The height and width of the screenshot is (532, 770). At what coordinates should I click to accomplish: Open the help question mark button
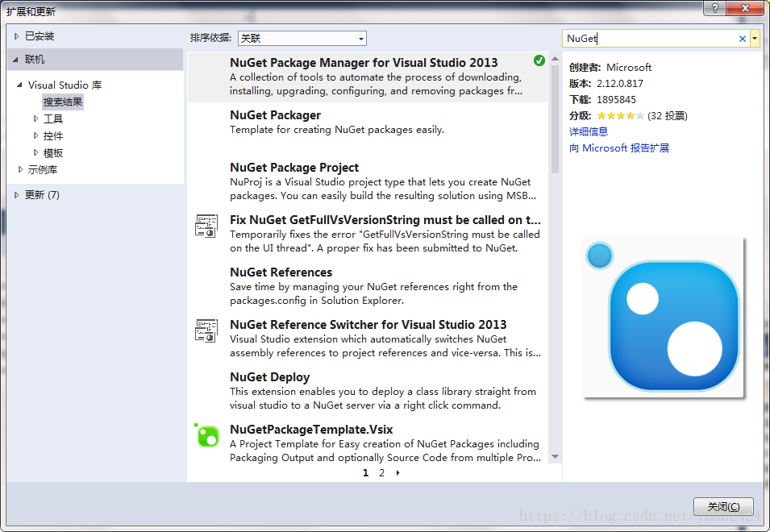coord(715,8)
